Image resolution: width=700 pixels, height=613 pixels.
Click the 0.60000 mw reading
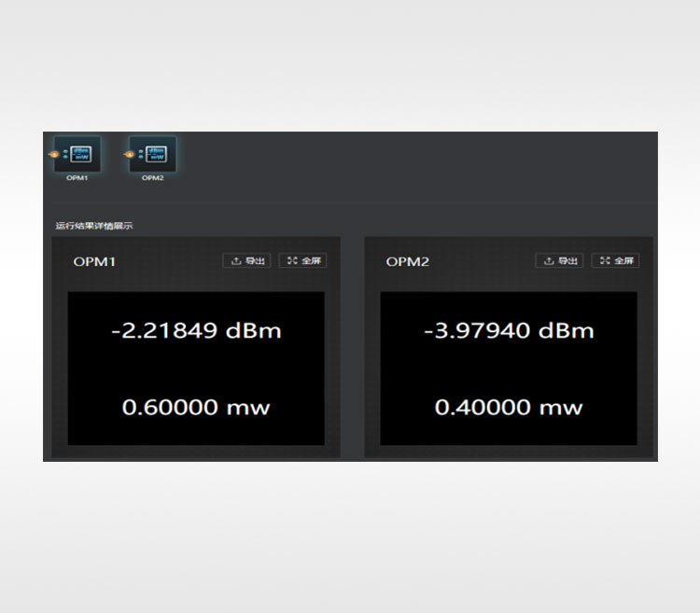196,408
